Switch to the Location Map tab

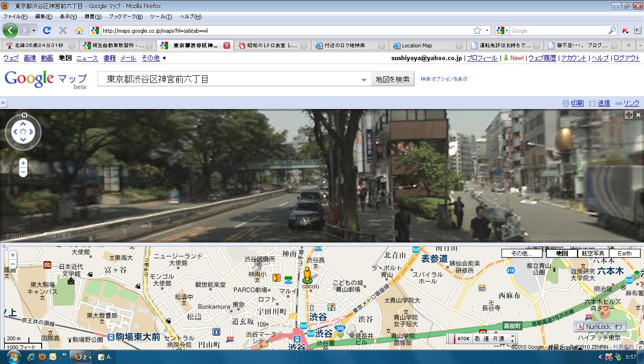(x=427, y=45)
